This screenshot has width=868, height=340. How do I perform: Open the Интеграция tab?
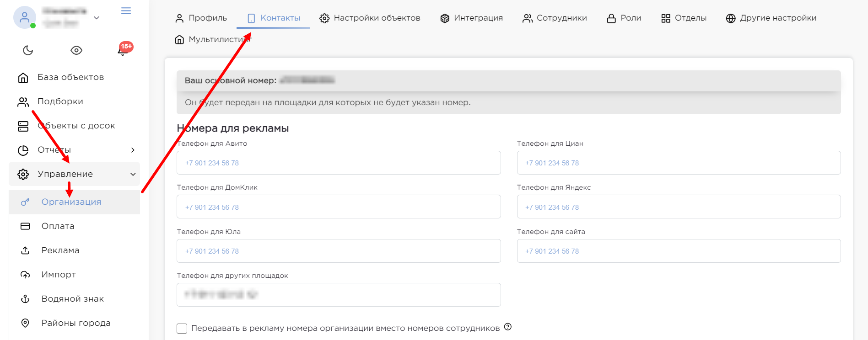pyautogui.click(x=471, y=18)
